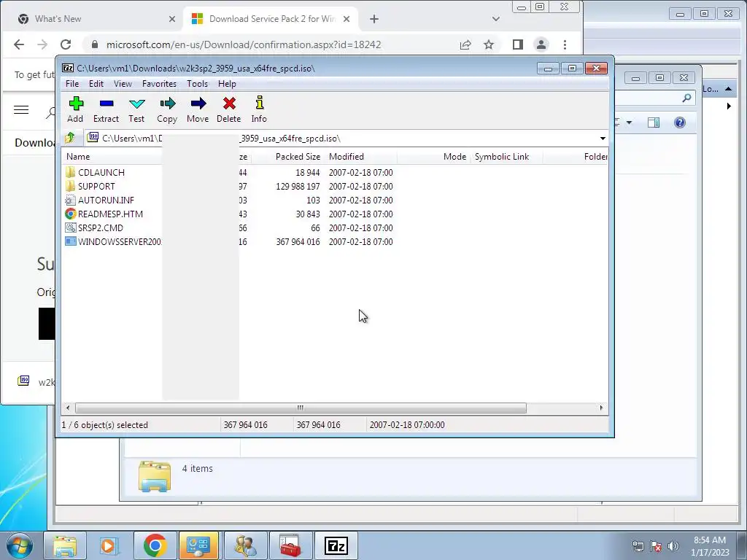Run the Test archive tool

coord(136,109)
